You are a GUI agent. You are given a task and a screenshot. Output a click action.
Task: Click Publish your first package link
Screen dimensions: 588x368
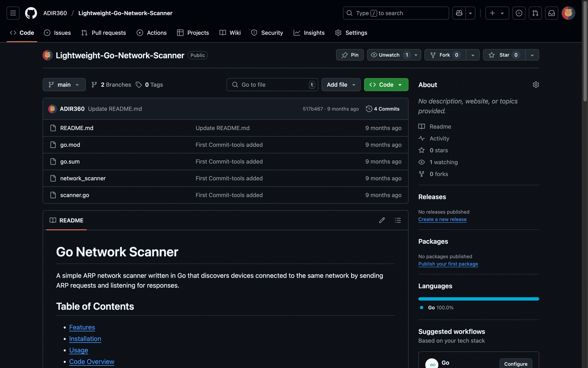[x=448, y=264]
